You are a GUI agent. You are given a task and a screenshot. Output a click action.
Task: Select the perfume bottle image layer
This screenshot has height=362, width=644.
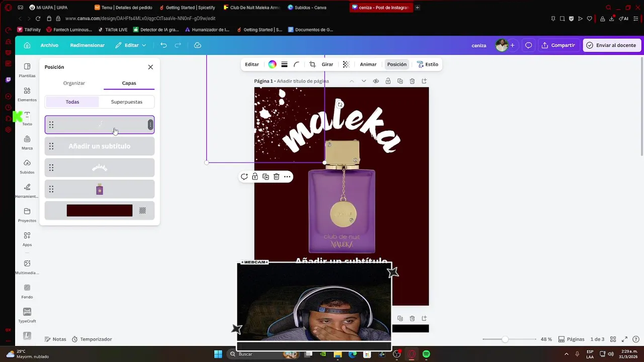[x=100, y=189]
